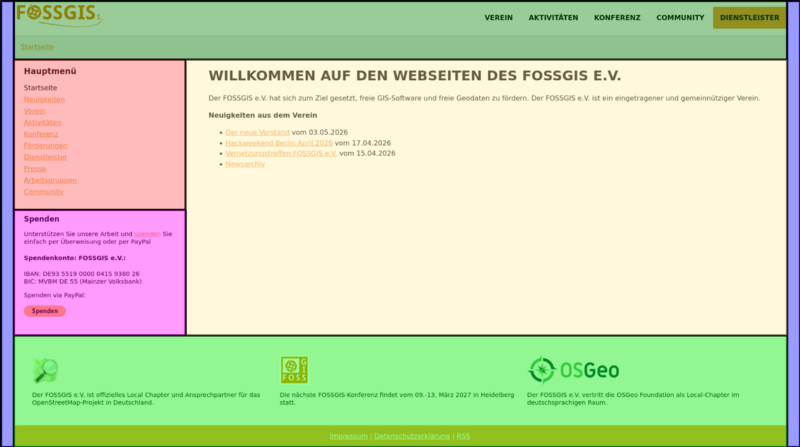Open the Verein top navigation menu

tap(498, 17)
